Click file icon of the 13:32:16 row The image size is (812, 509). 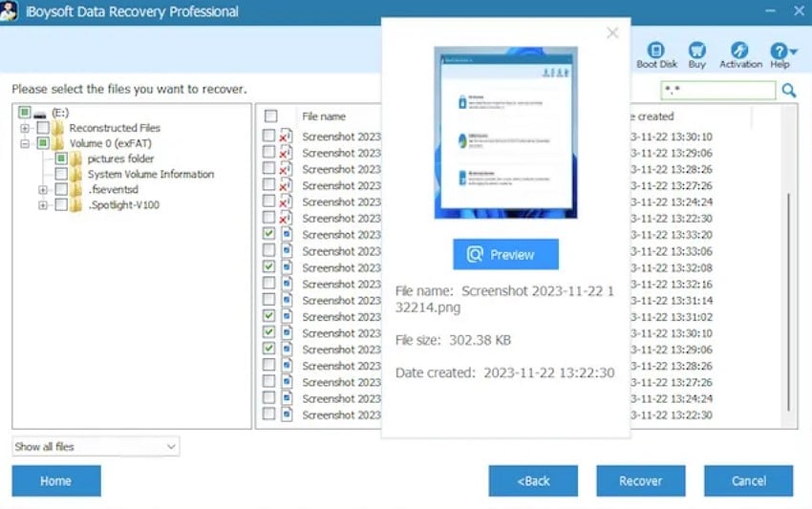pyautogui.click(x=287, y=284)
